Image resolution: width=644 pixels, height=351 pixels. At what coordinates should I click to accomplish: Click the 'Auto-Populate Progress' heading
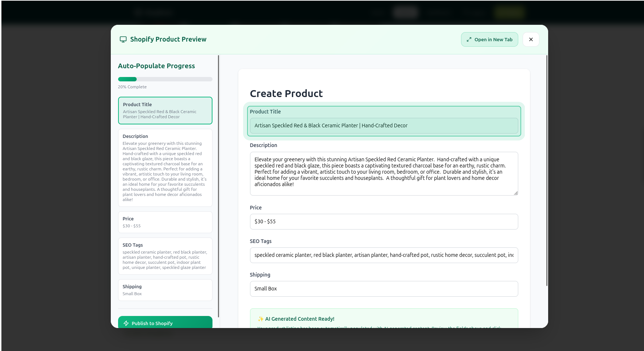click(x=156, y=66)
